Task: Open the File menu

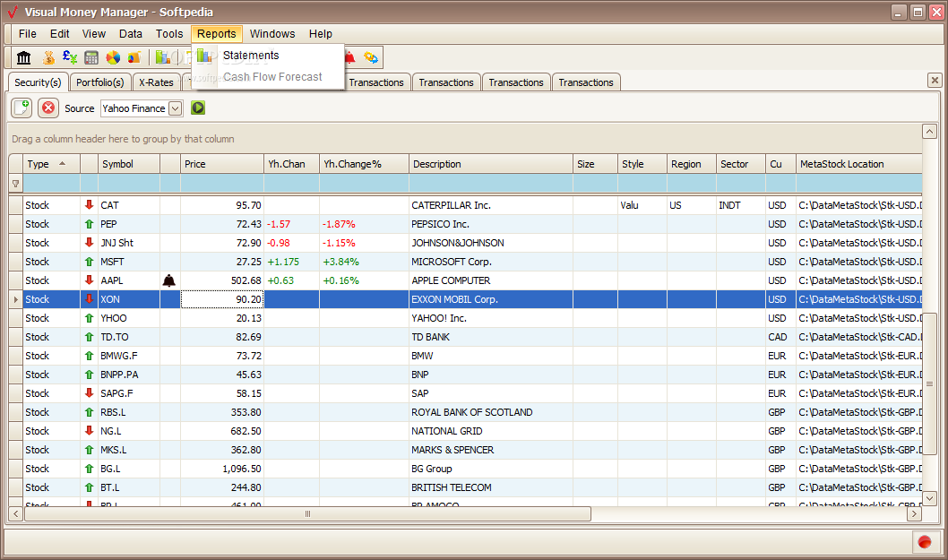Action: [x=27, y=34]
